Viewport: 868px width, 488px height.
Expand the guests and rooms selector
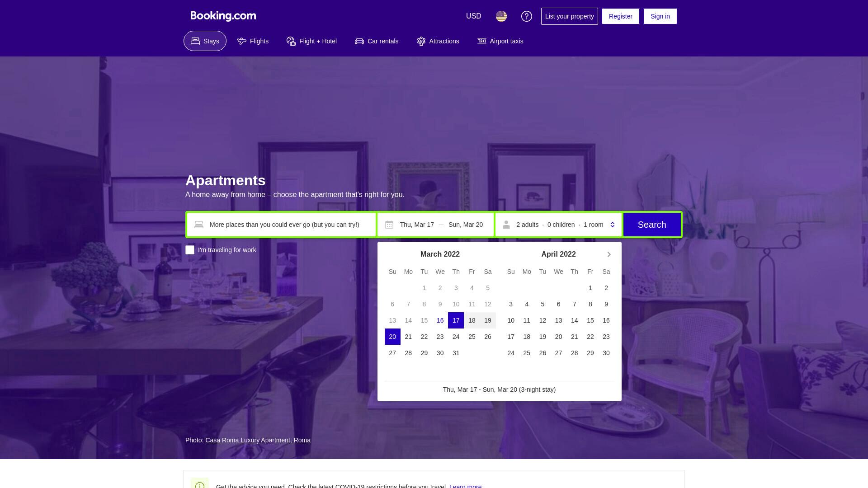559,225
